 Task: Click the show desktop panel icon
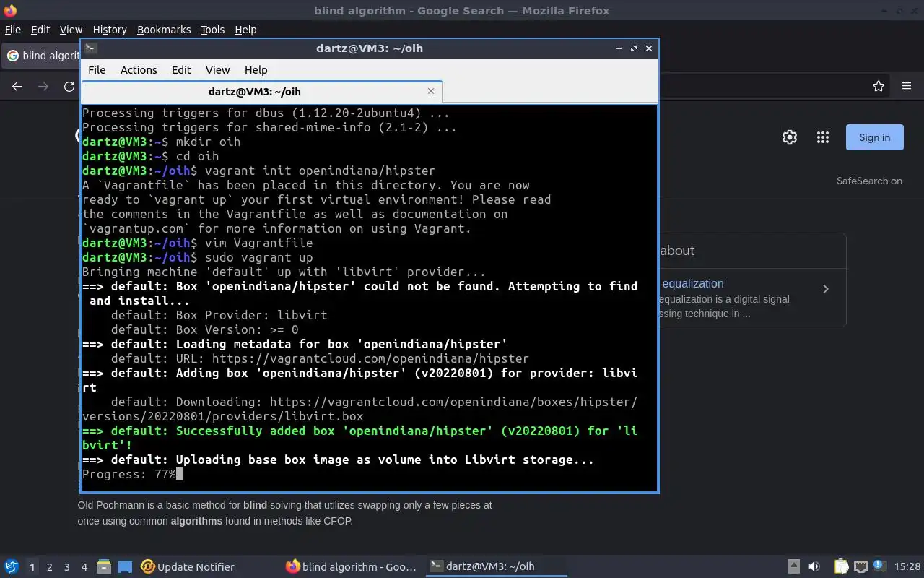click(x=125, y=567)
